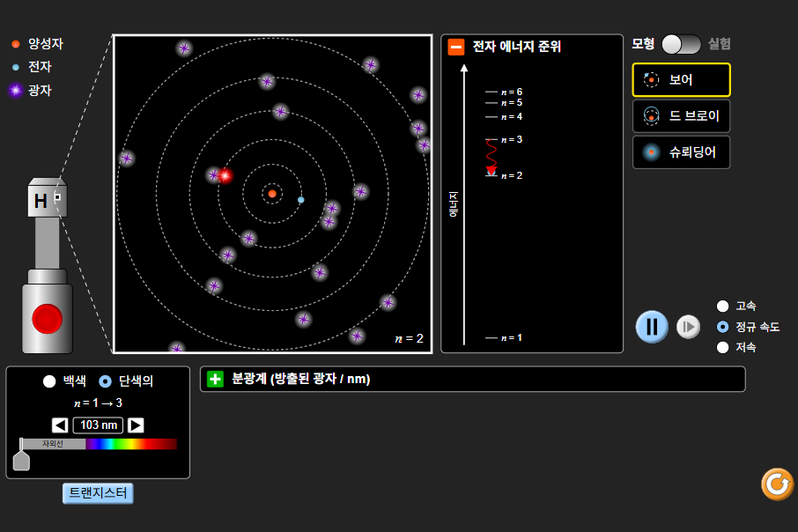
Task: Click the 모형 model label
Action: (x=643, y=44)
